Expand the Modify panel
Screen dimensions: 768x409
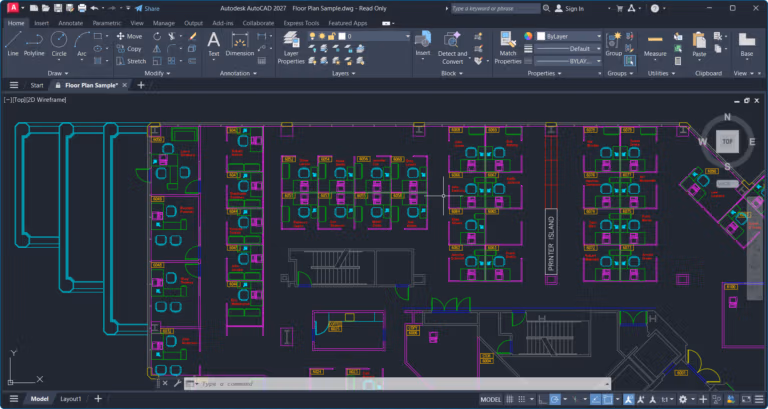tap(157, 73)
